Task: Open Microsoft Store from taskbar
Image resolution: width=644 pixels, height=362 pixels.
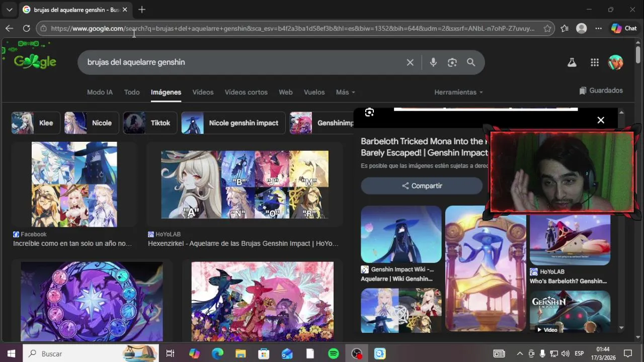Action: click(264, 354)
